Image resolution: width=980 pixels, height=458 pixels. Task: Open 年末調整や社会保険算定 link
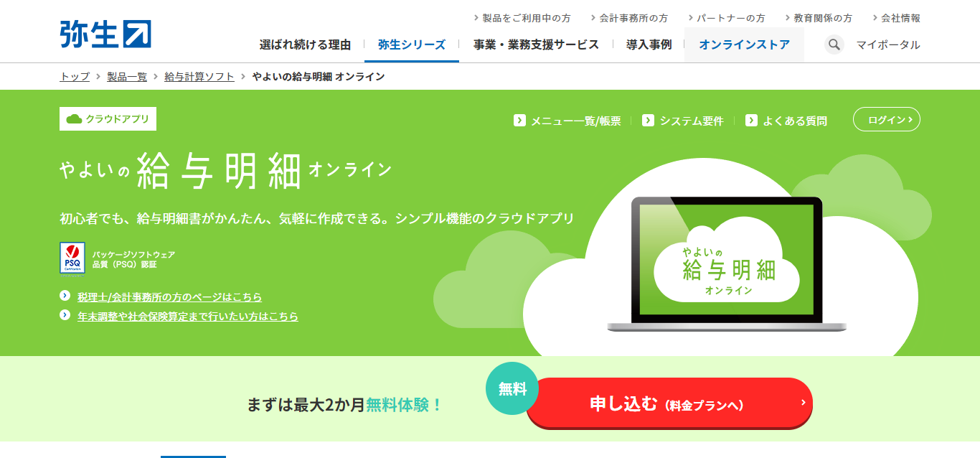188,316
